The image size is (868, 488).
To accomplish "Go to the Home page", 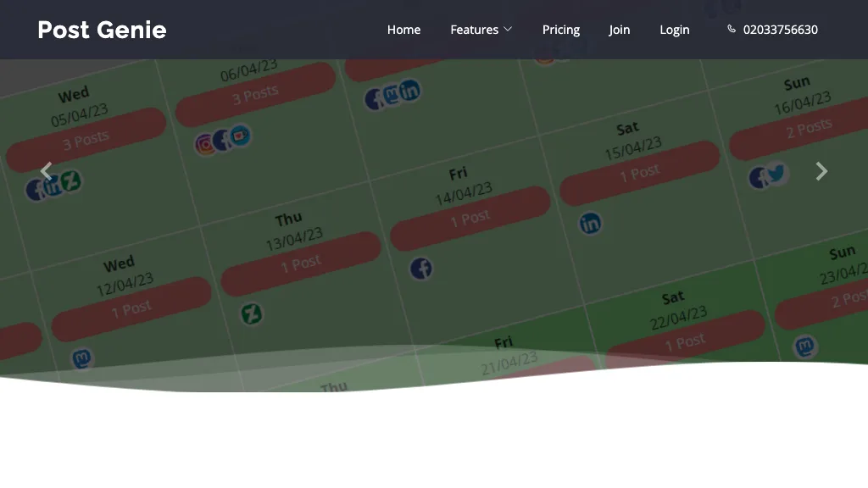I will [x=403, y=30].
